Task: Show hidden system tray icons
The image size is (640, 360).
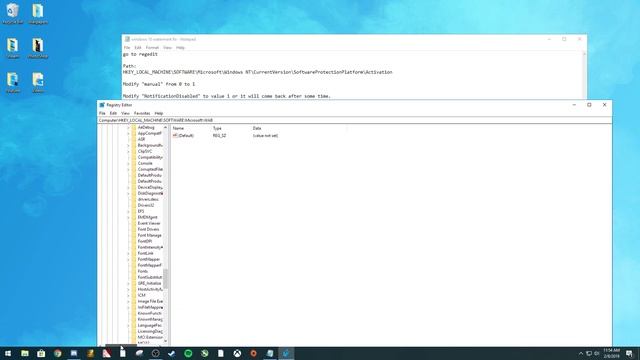Action: click(x=581, y=353)
